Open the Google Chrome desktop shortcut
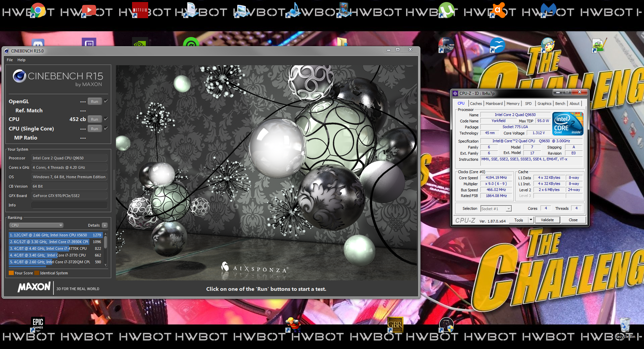The width and height of the screenshot is (644, 349). pos(38,10)
